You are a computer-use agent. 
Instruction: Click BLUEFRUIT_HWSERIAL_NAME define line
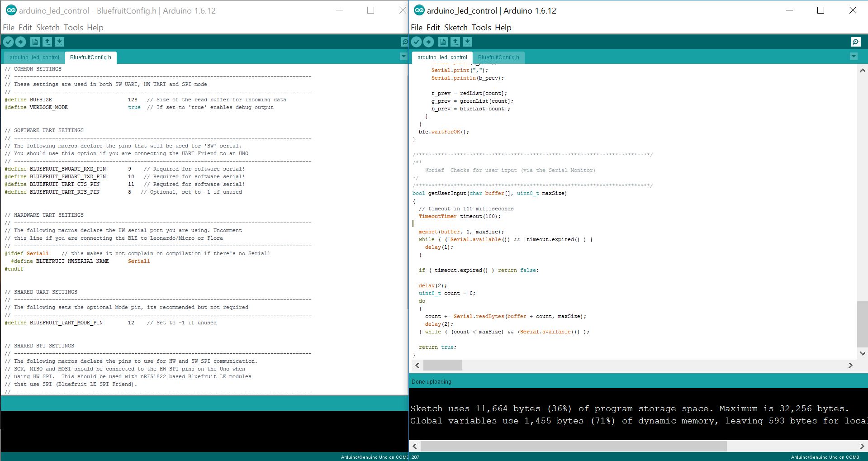pyautogui.click(x=81, y=261)
